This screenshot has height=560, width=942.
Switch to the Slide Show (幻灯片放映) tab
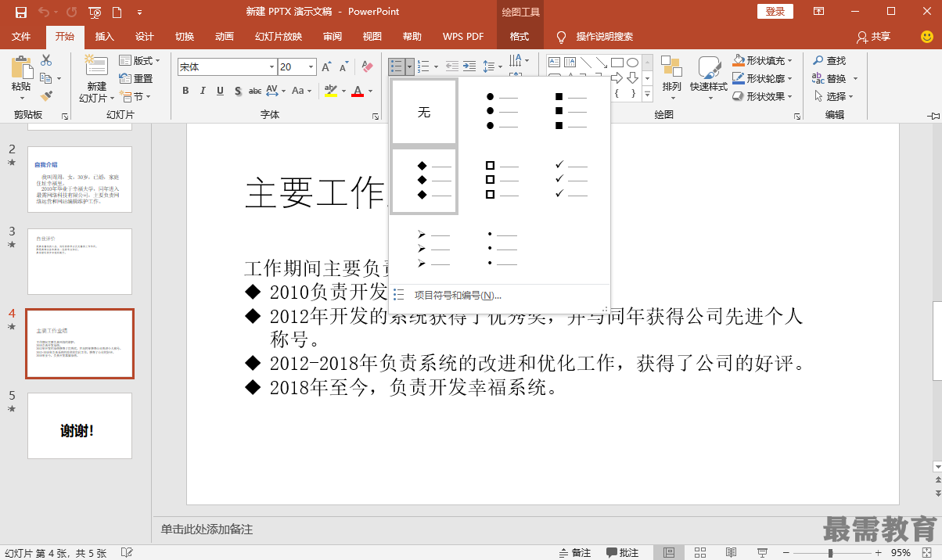coord(279,37)
